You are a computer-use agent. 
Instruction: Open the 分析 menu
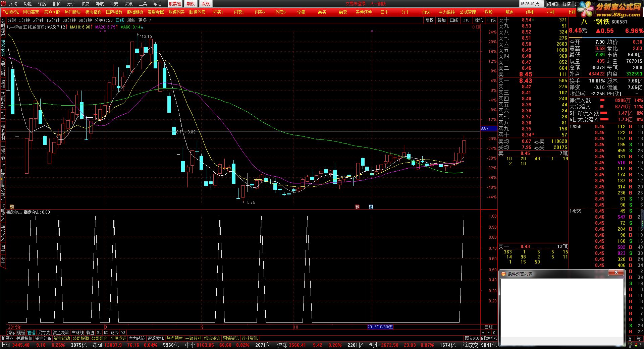tap(71, 4)
